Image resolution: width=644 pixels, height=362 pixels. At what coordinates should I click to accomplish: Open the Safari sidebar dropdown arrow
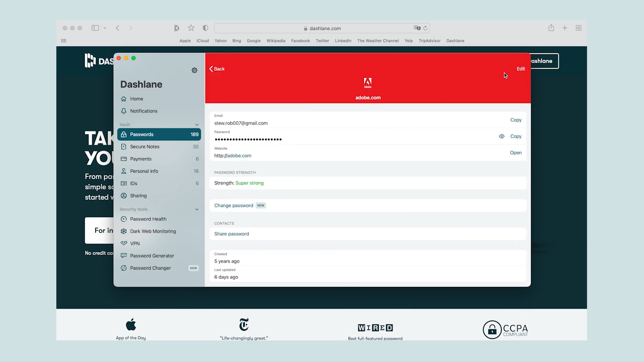click(x=105, y=28)
